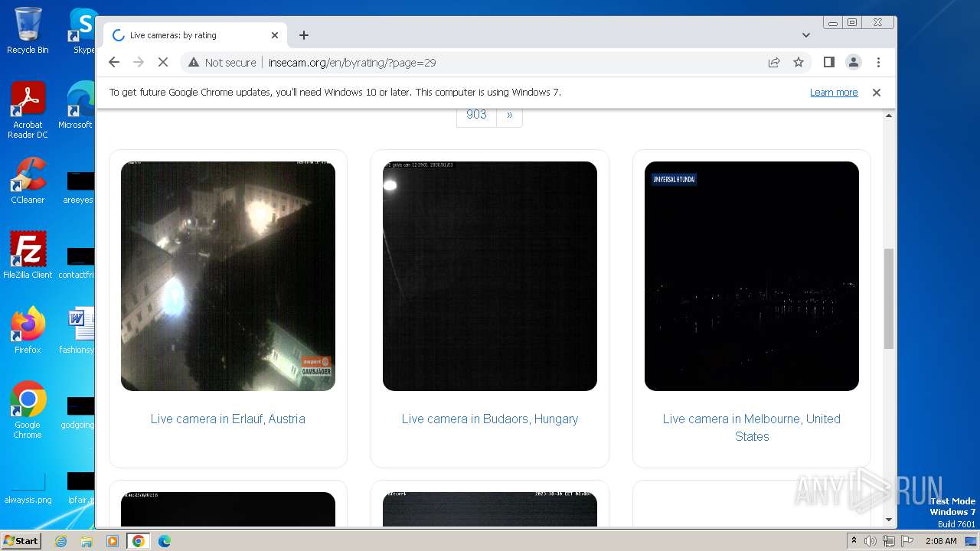Viewport: 980px width, 551px height.
Task: Open Microsoft Edge from taskbar
Action: (165, 541)
